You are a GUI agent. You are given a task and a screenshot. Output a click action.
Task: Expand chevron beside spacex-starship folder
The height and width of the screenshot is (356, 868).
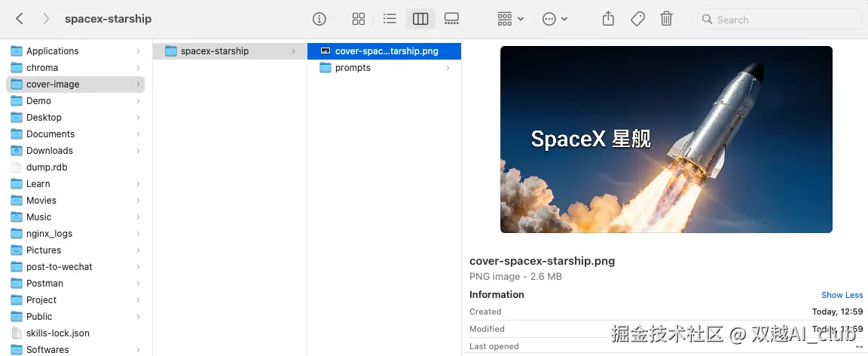(293, 51)
